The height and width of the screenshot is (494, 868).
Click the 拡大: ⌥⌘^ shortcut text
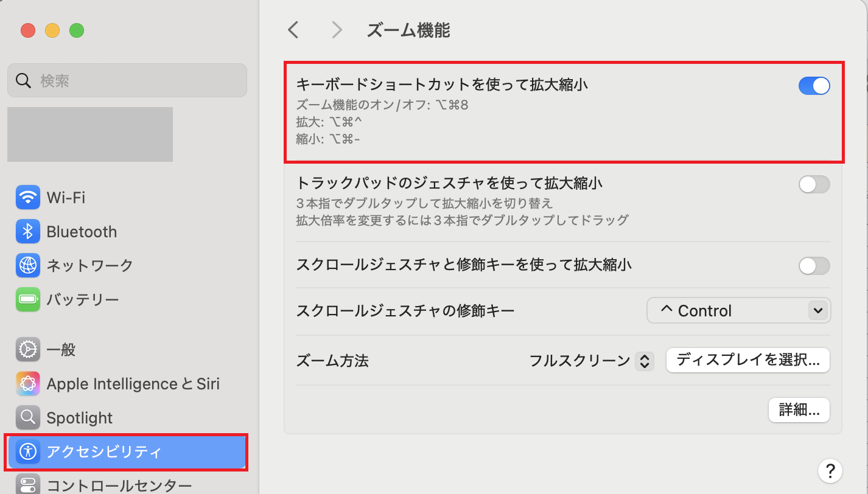(x=329, y=122)
